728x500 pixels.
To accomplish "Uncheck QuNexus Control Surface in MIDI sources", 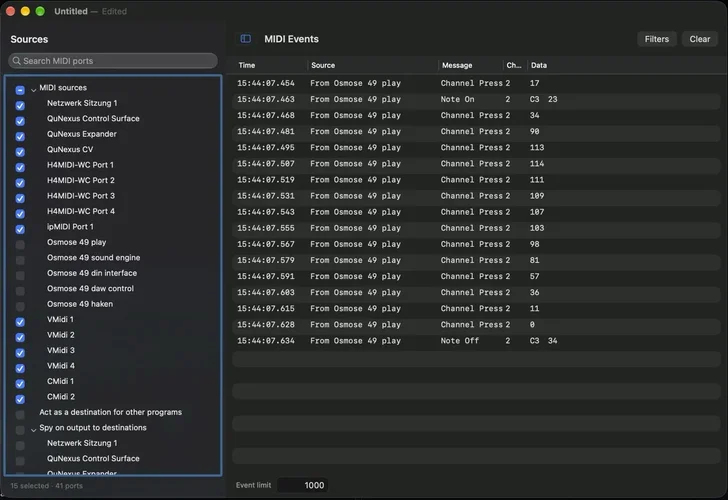I will click(x=20, y=121).
